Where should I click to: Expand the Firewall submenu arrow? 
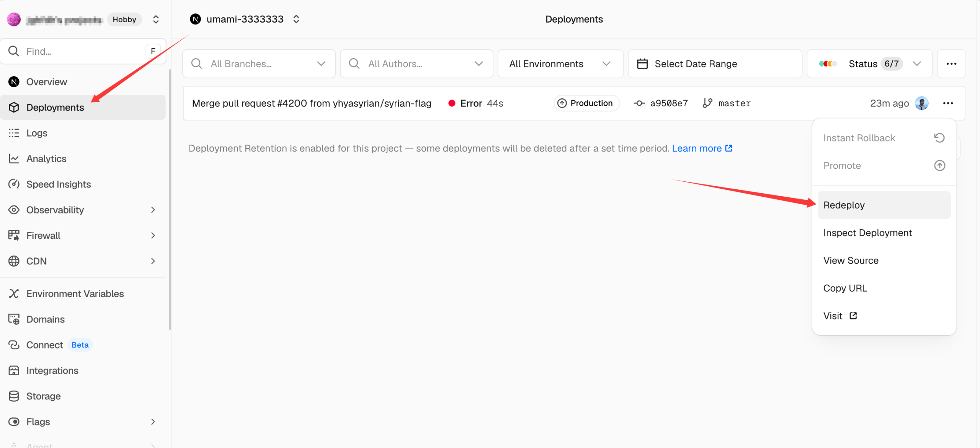pyautogui.click(x=153, y=235)
